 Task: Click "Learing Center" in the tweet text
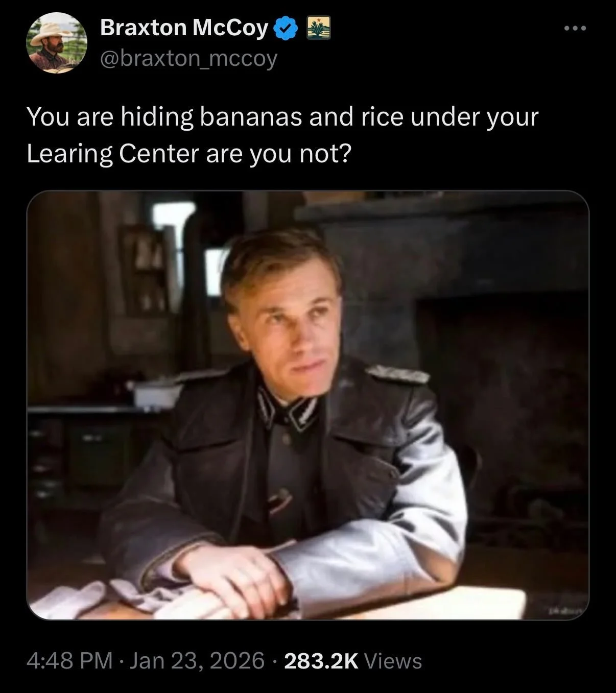click(x=112, y=154)
